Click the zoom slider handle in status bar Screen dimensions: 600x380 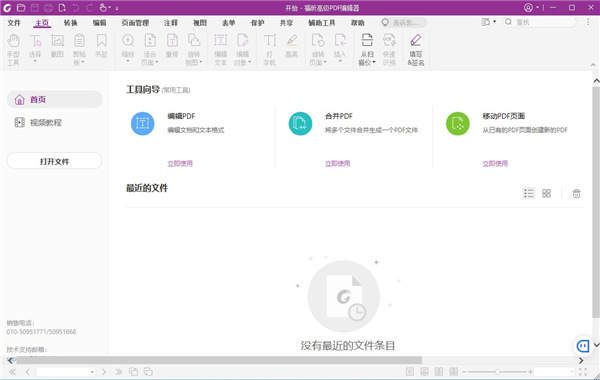click(x=498, y=372)
